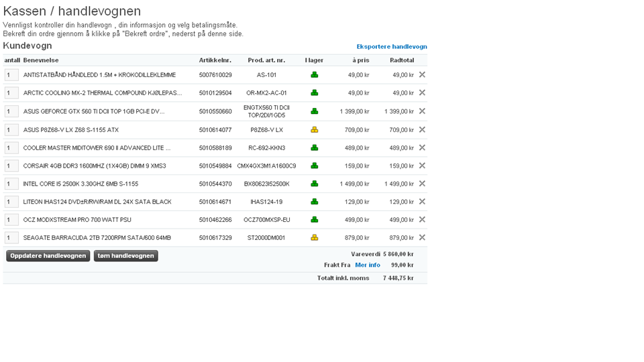Click yellow stock icon for SEAGATE BARRACUDA
The width and height of the screenshot is (644, 362).
coord(314,237)
